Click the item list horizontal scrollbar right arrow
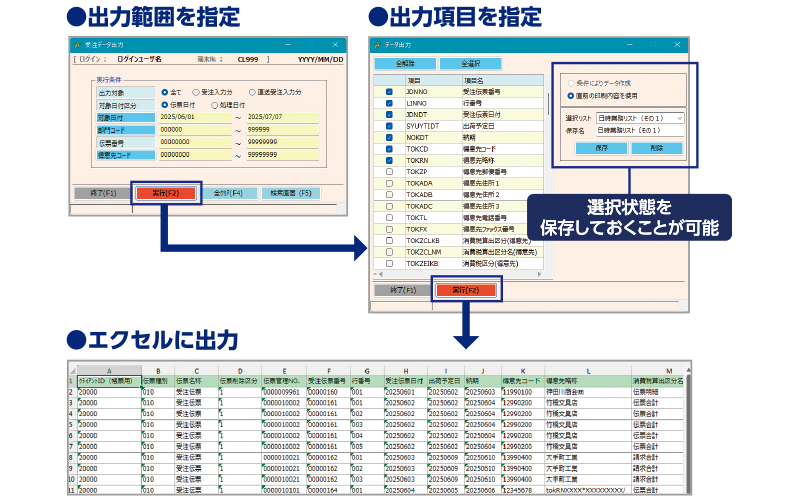 click(540, 274)
